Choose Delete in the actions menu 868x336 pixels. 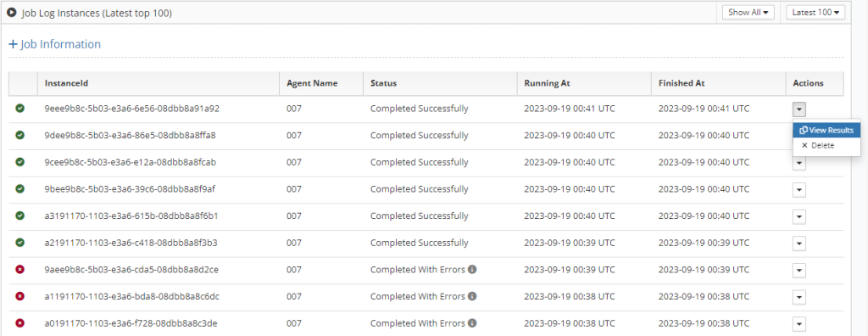pyautogui.click(x=818, y=145)
